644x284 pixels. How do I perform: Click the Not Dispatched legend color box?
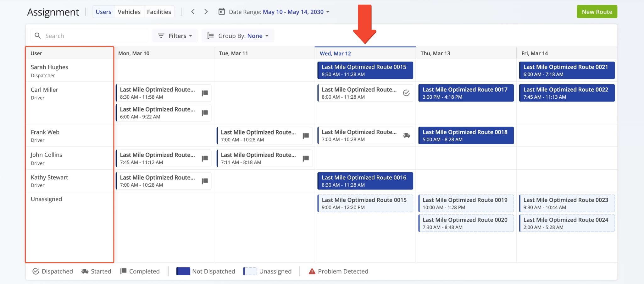click(x=183, y=271)
